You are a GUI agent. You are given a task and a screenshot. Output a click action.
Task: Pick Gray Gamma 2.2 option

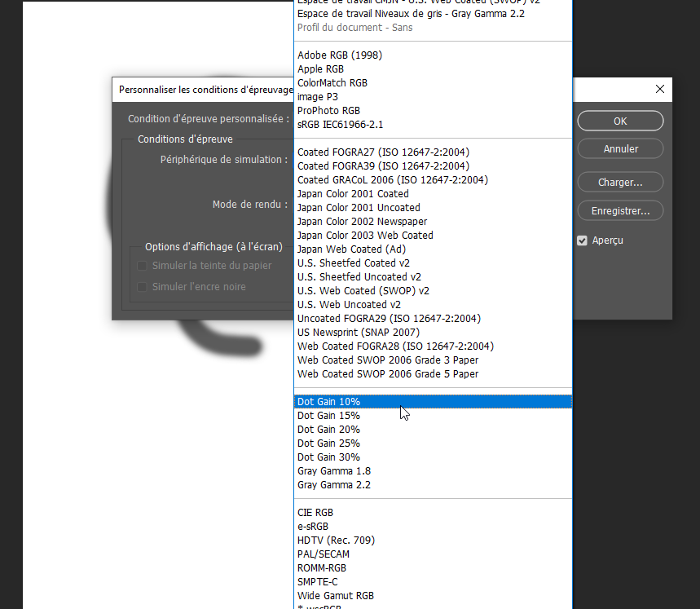tap(333, 485)
